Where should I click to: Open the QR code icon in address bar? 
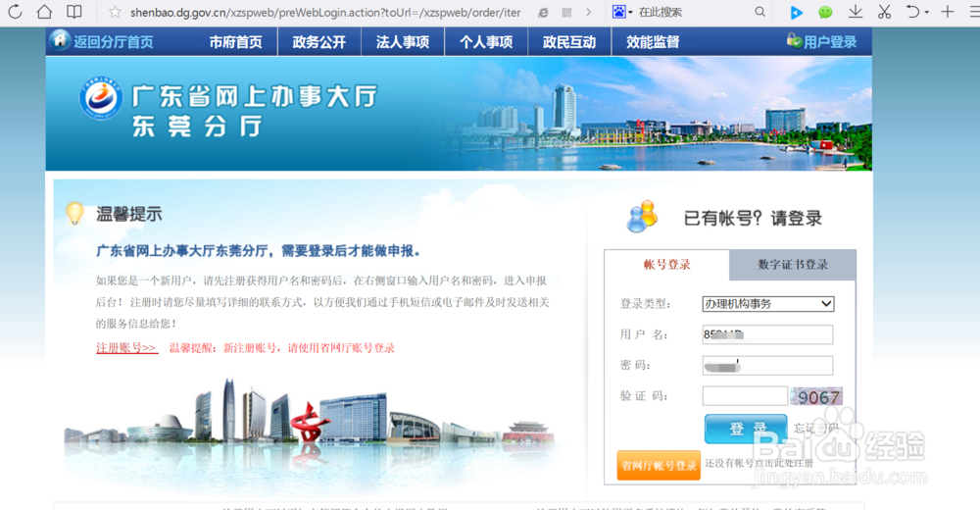[x=566, y=13]
